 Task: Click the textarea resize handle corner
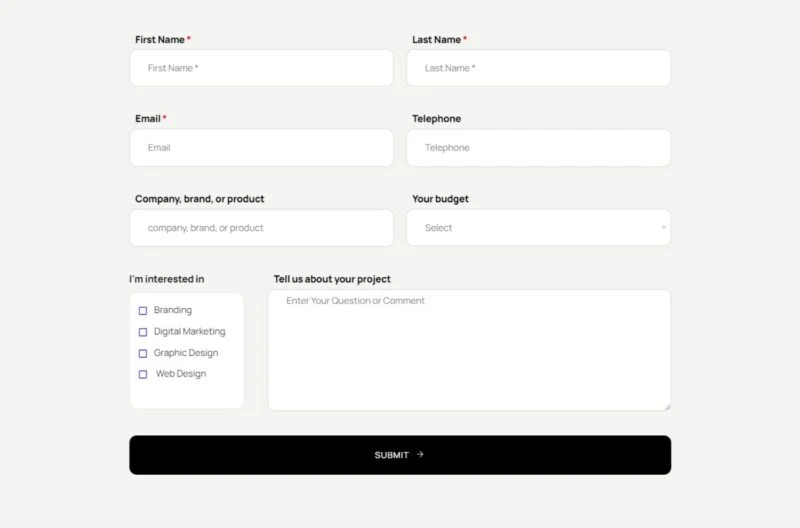[667, 407]
